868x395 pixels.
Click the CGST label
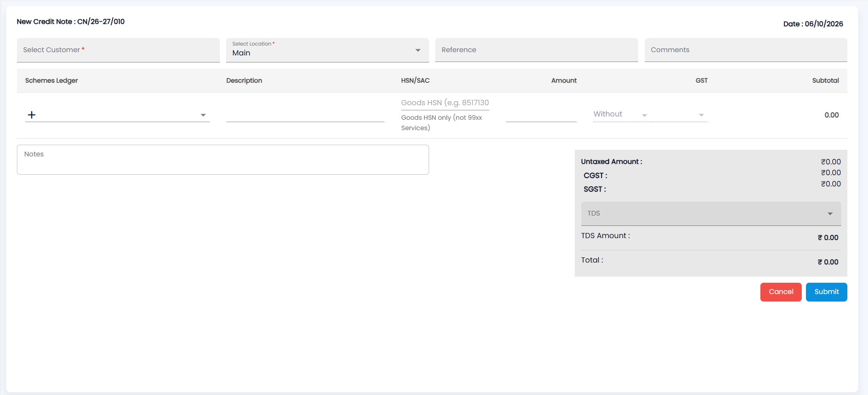595,176
